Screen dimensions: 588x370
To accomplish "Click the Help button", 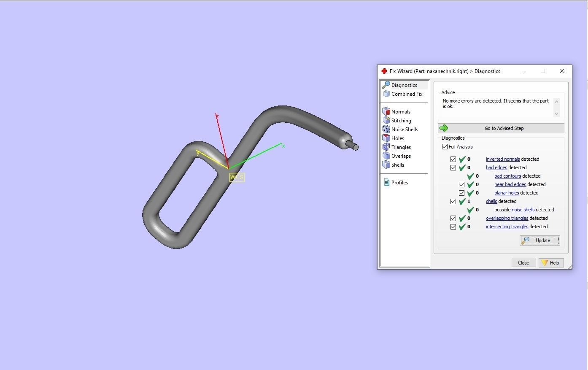I will click(551, 263).
